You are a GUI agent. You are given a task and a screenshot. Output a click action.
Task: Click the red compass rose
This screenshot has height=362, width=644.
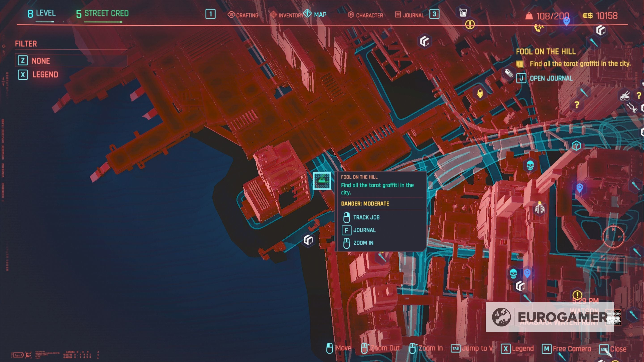613,236
